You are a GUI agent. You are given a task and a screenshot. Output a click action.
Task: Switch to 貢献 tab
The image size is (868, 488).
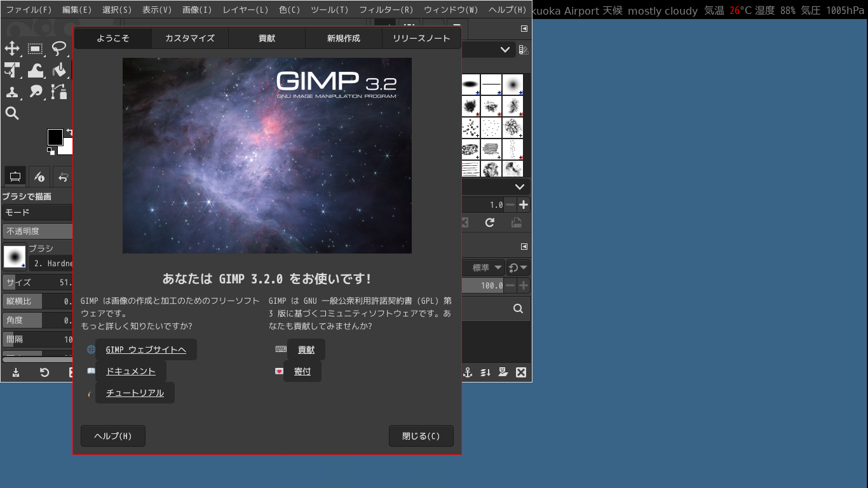click(x=267, y=38)
